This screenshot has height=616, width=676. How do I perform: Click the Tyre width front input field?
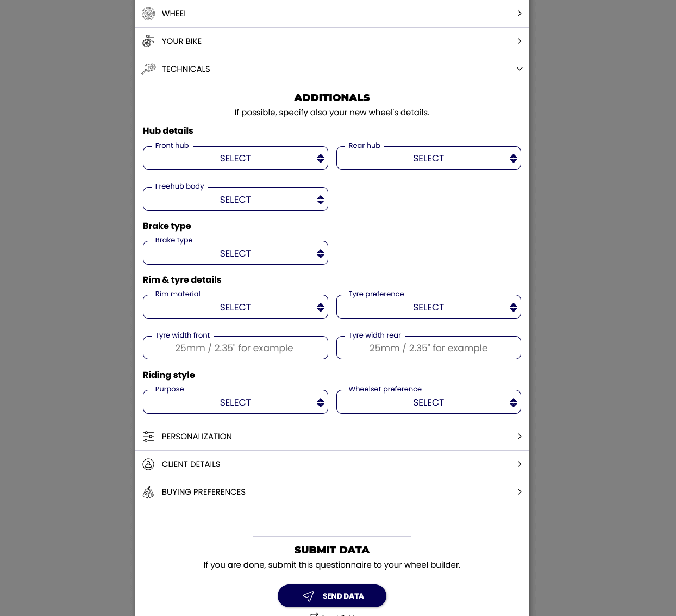(235, 348)
